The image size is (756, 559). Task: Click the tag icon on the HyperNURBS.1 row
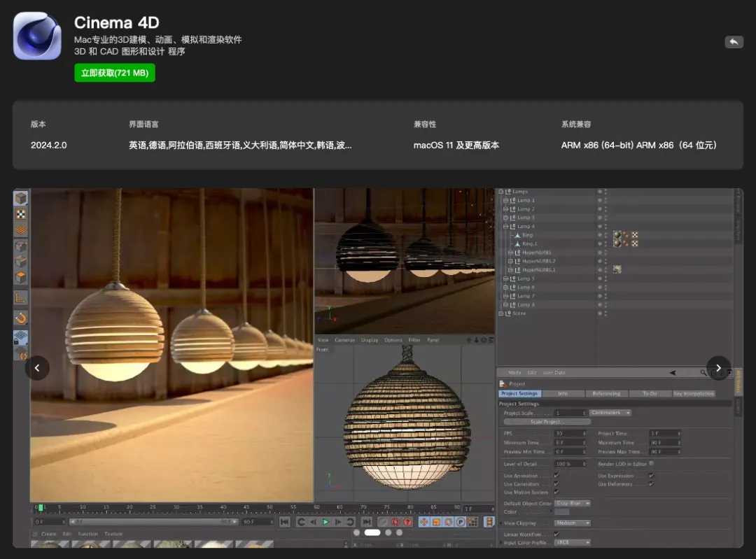click(617, 269)
